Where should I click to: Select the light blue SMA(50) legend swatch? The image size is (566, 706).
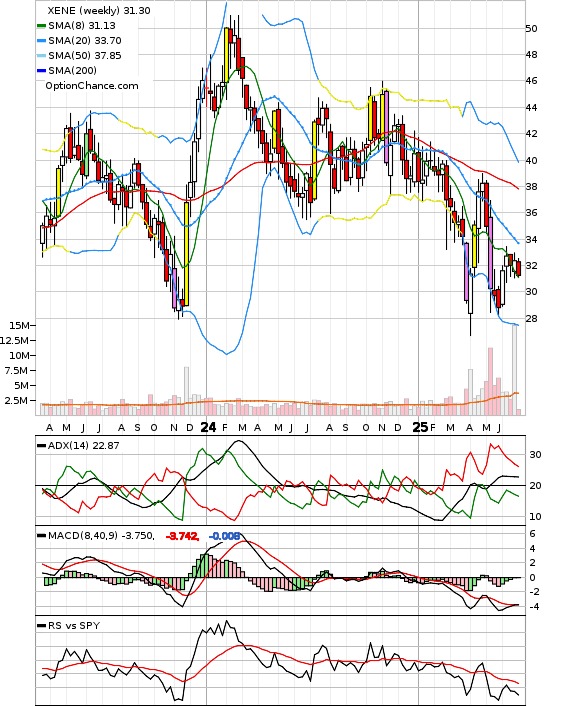pos(41,56)
